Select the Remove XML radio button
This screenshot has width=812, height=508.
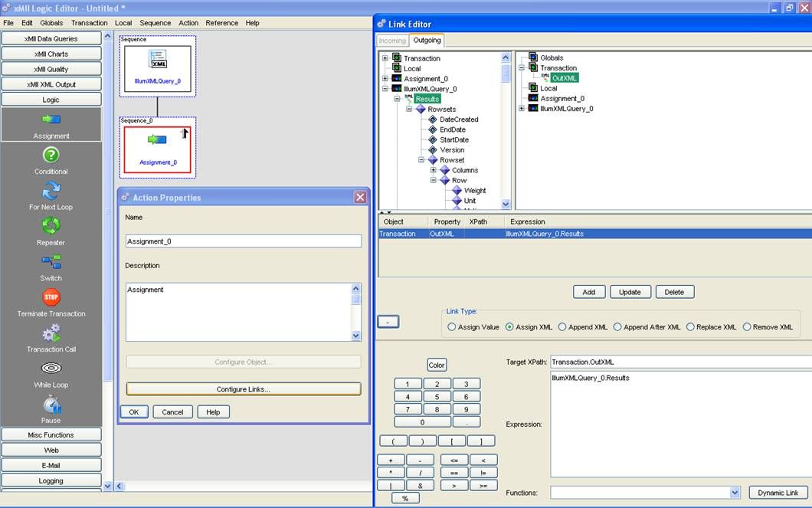747,326
